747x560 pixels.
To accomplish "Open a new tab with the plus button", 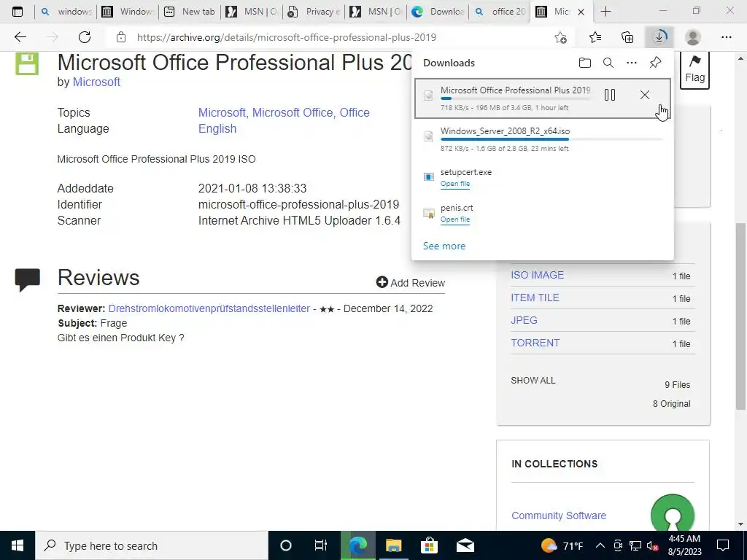I will 605,12.
